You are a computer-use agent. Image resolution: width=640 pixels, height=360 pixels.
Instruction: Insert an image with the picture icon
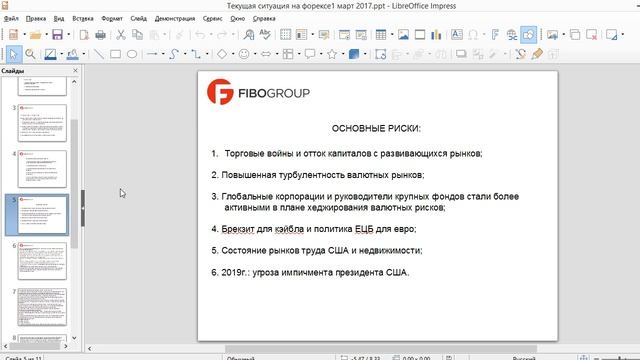pos(403,35)
